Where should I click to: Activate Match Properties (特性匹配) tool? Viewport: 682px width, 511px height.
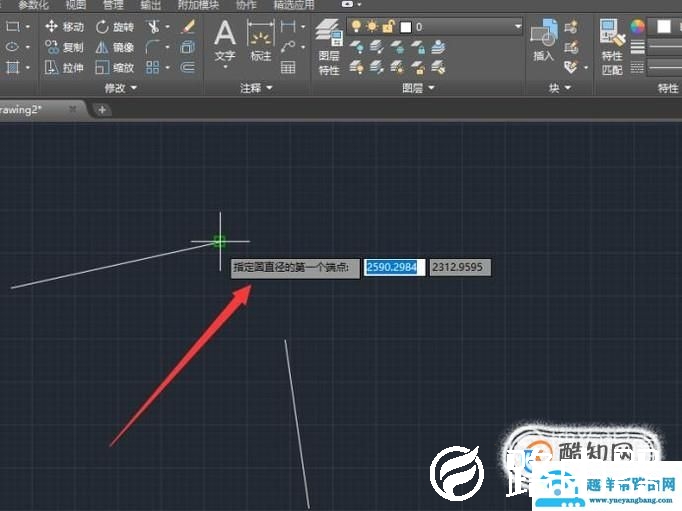pyautogui.click(x=612, y=48)
